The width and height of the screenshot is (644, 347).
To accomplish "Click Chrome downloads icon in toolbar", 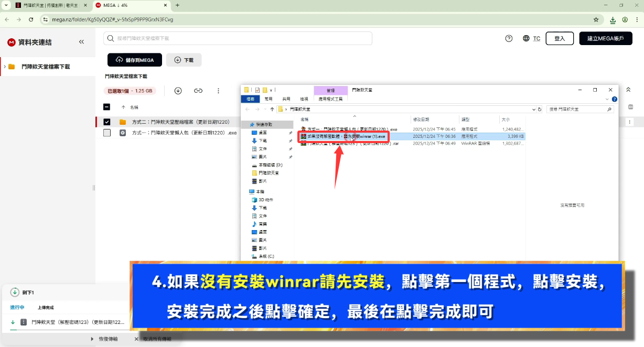I will [613, 19].
